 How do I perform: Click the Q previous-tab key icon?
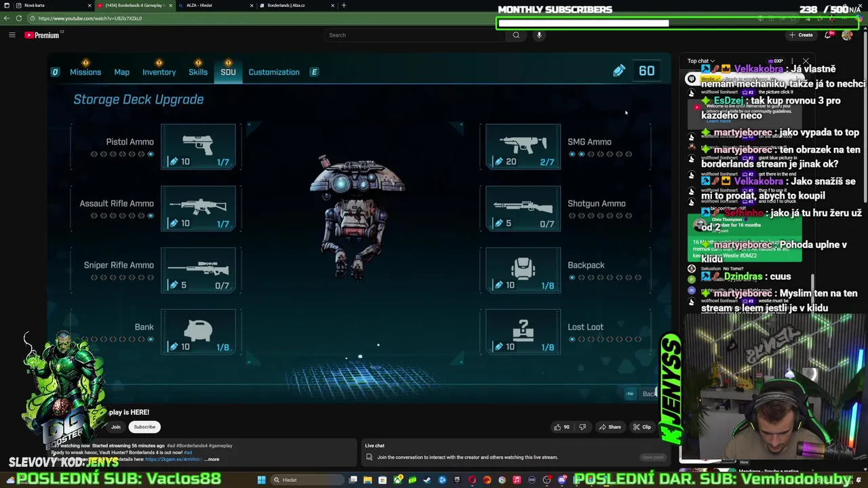[56, 72]
